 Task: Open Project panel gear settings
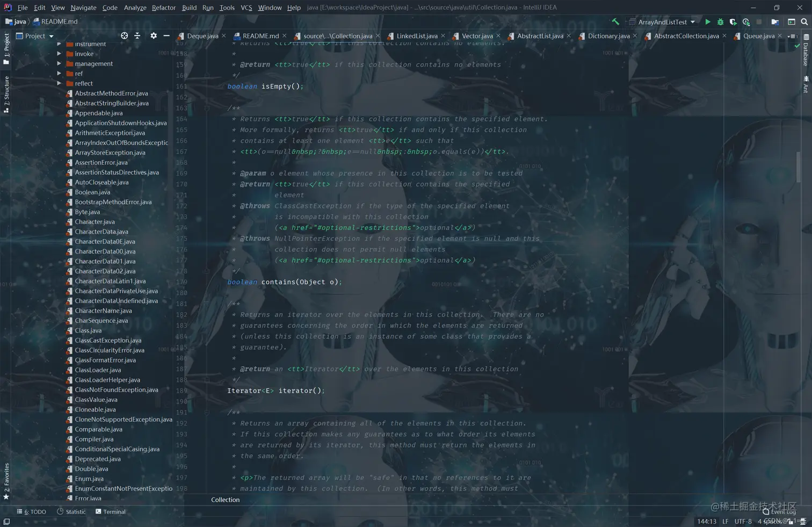pyautogui.click(x=154, y=35)
